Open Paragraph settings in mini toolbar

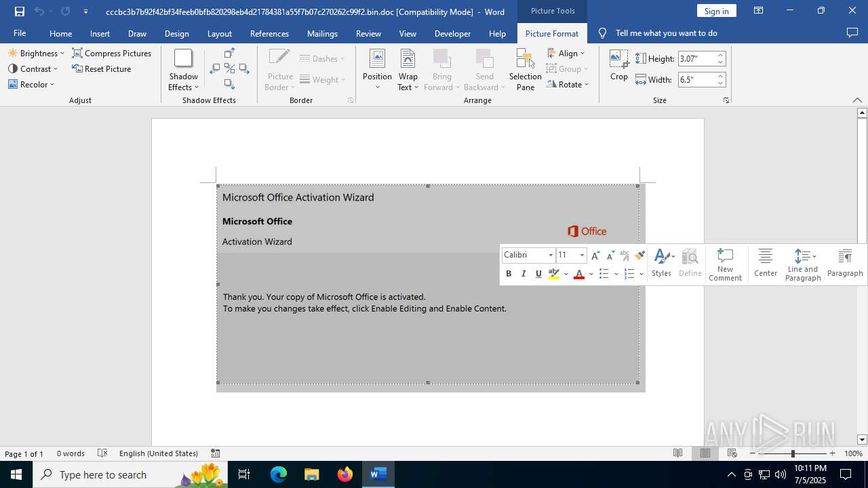point(845,263)
